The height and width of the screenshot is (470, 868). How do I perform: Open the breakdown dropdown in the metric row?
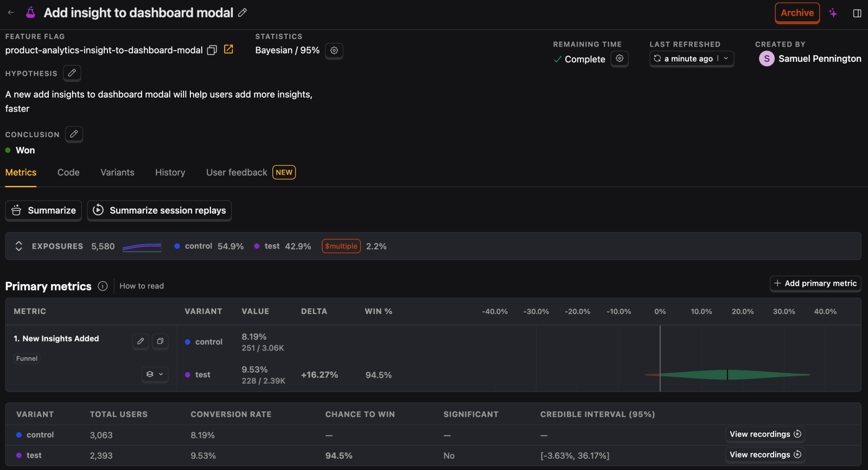tap(155, 374)
